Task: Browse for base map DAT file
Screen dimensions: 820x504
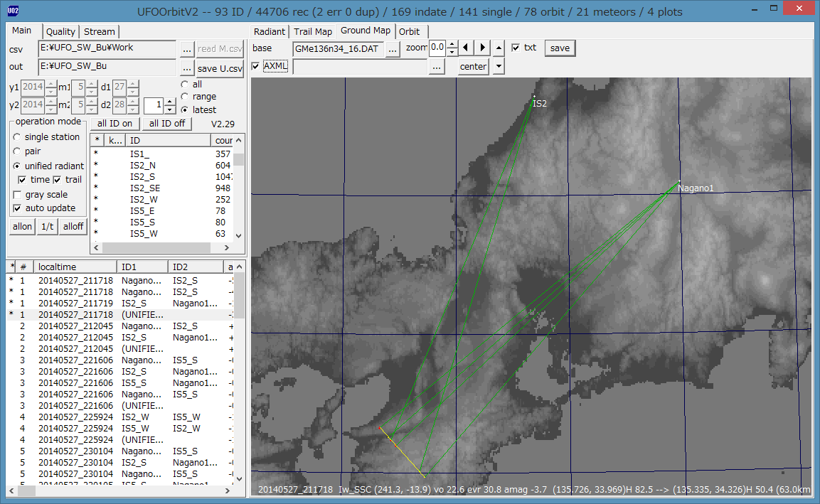Action: click(393, 48)
